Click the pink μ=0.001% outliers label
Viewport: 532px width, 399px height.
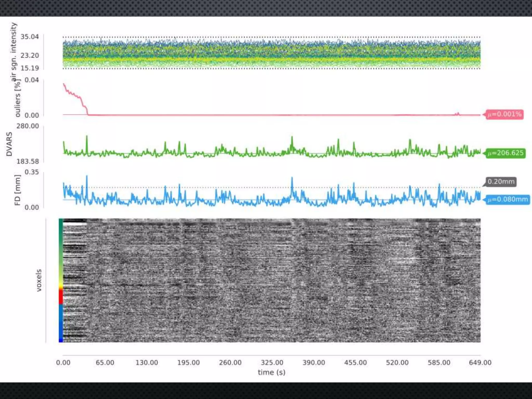[x=504, y=114]
